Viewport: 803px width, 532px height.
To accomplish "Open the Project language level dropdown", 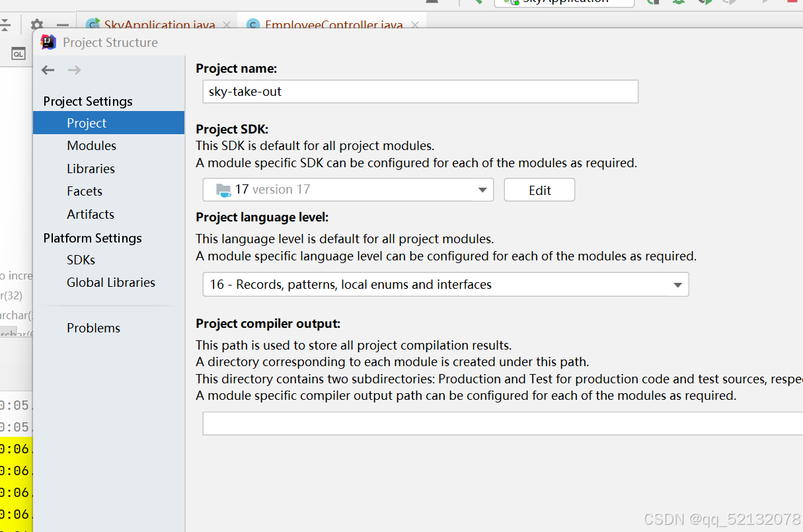I will click(x=445, y=285).
